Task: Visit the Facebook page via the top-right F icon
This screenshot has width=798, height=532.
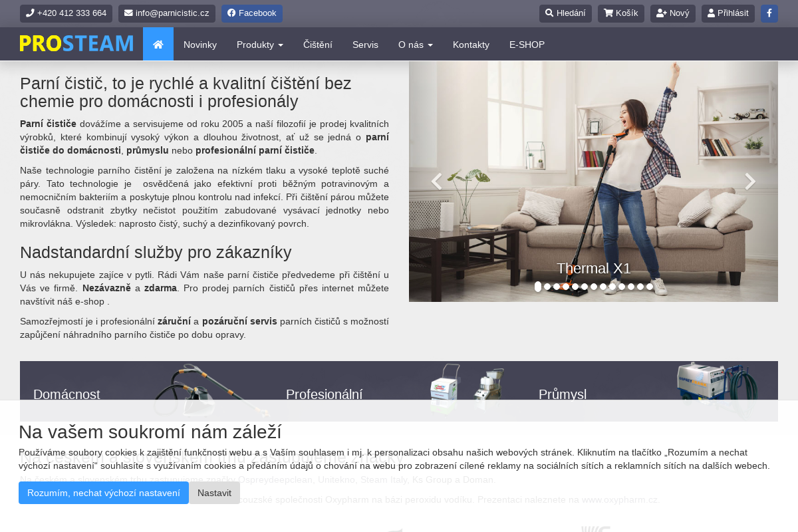Action: [x=769, y=13]
